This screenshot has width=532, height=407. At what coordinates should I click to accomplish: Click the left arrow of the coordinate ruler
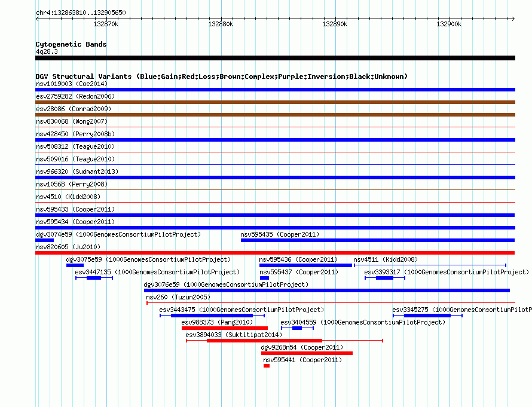point(37,19)
